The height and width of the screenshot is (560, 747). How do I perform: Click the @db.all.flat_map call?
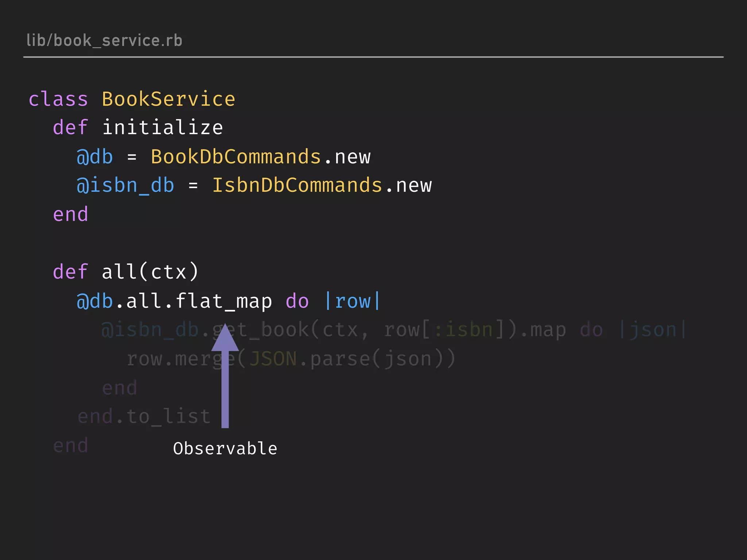174,301
